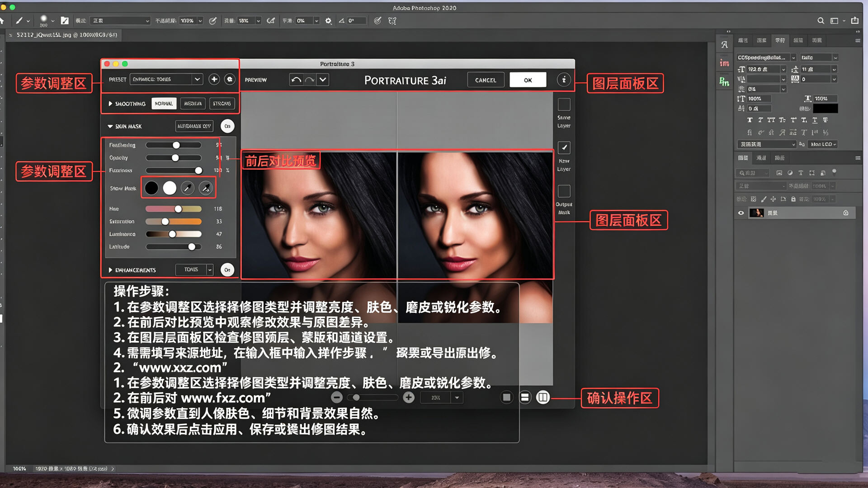Click the background layer lock icon

click(x=846, y=213)
